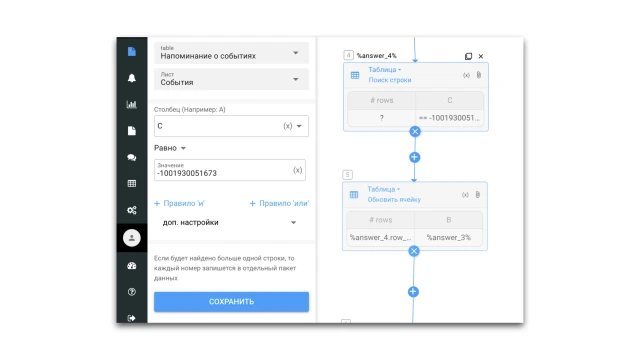Image resolution: width=640 pixels, height=360 pixels.
Task: Expand the "Лист" dropdown showing События
Action: [x=231, y=79]
